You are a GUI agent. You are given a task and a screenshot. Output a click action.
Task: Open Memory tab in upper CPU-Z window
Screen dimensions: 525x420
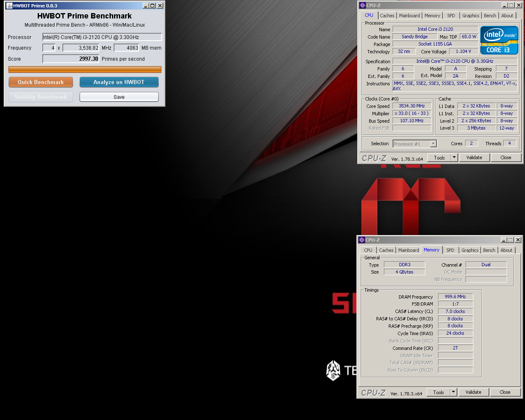point(432,16)
